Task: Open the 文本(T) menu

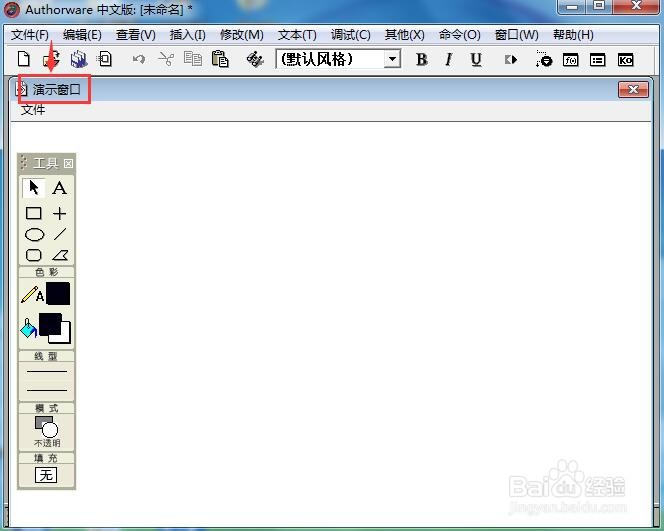Action: pyautogui.click(x=297, y=35)
